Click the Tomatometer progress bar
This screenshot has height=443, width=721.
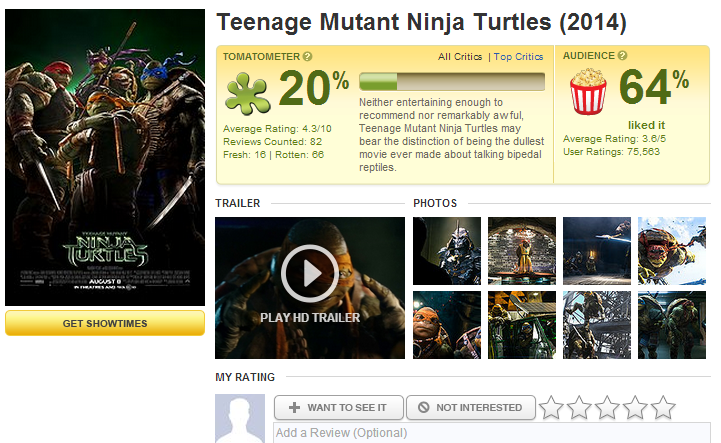pos(451,82)
